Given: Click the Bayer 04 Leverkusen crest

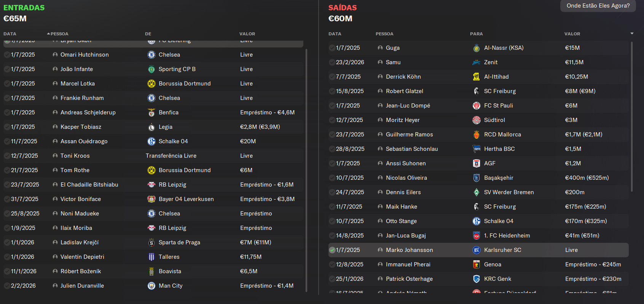Looking at the screenshot, I should pyautogui.click(x=151, y=199).
